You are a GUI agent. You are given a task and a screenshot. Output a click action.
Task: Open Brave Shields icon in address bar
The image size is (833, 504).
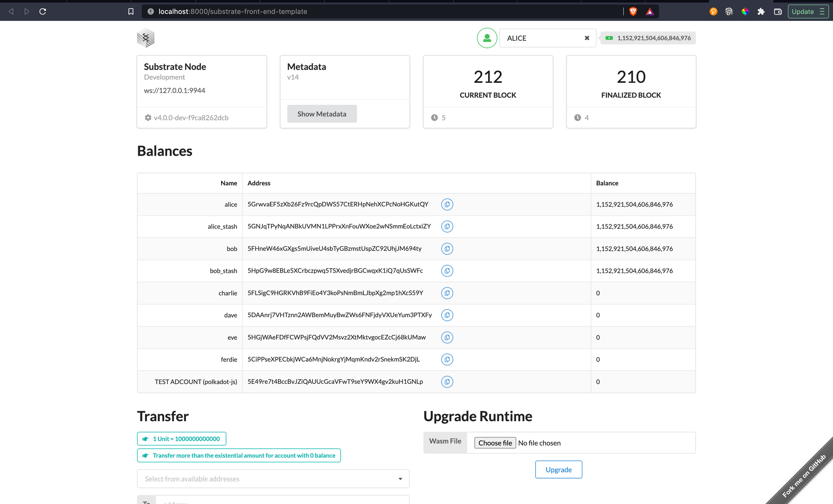(633, 12)
